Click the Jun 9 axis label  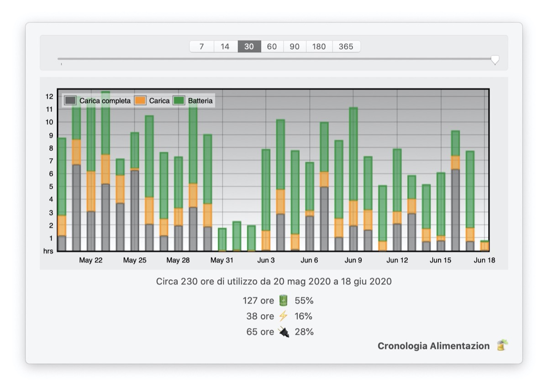353,260
